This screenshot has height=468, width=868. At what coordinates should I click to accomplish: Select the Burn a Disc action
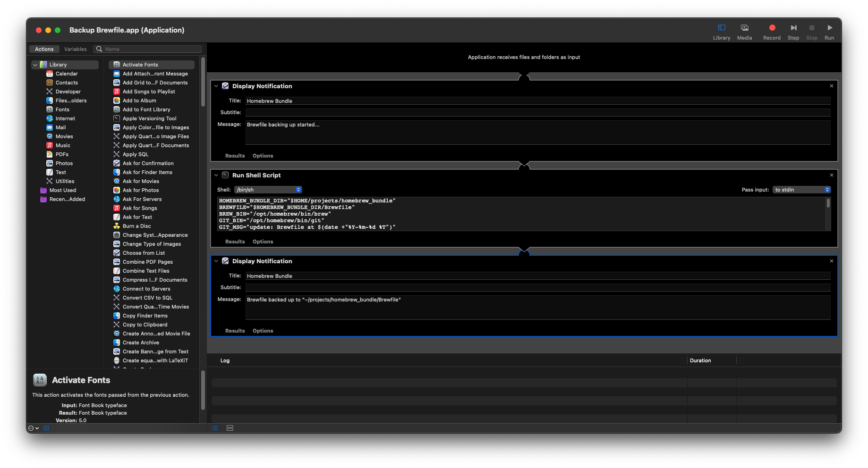click(136, 226)
